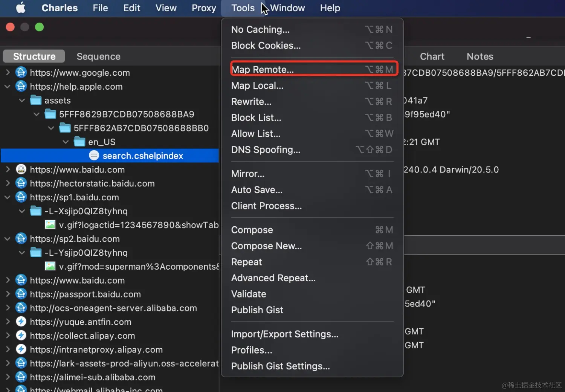565x392 pixels.
Task: Click the file icon of search.cshelpindex
Action: 94,156
